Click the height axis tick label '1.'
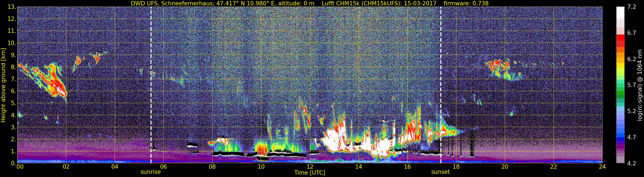 [13, 151]
